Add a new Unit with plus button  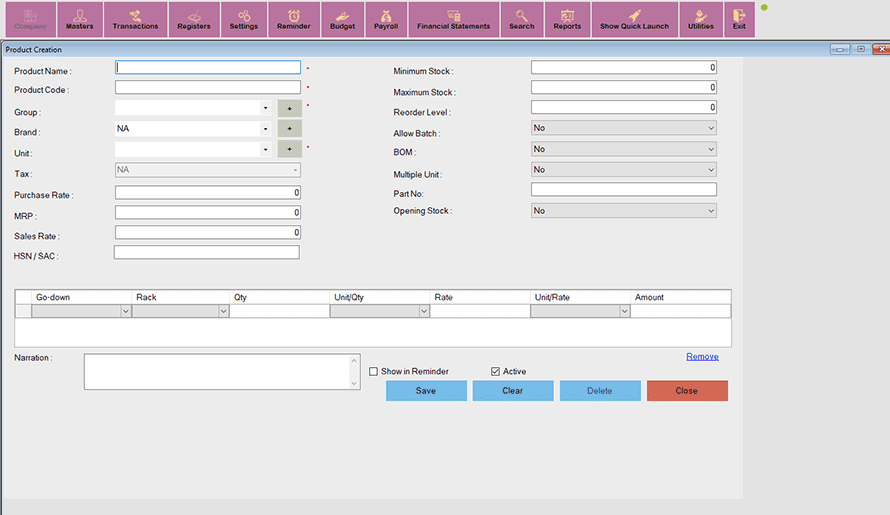[289, 149]
